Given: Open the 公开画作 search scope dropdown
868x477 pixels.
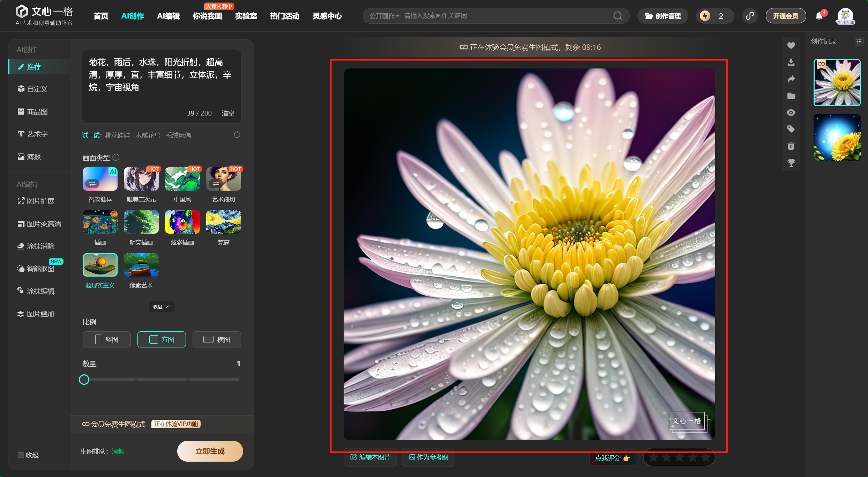Looking at the screenshot, I should coord(384,16).
